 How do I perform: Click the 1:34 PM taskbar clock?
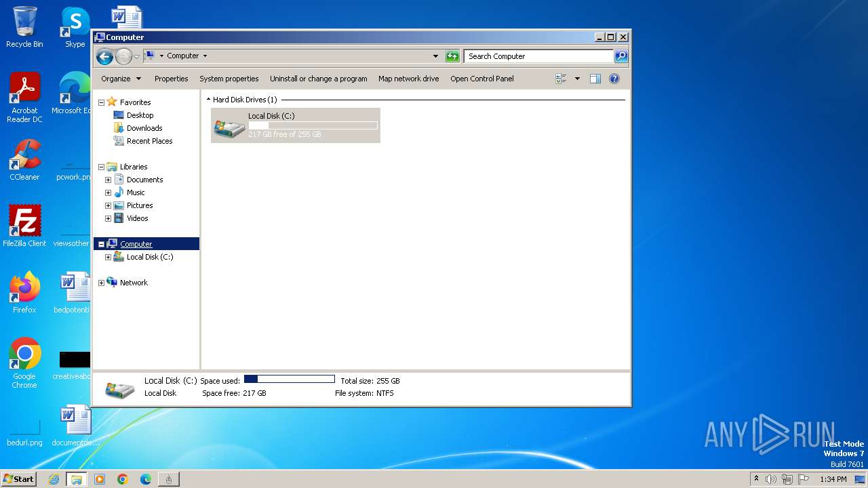pyautogui.click(x=833, y=479)
